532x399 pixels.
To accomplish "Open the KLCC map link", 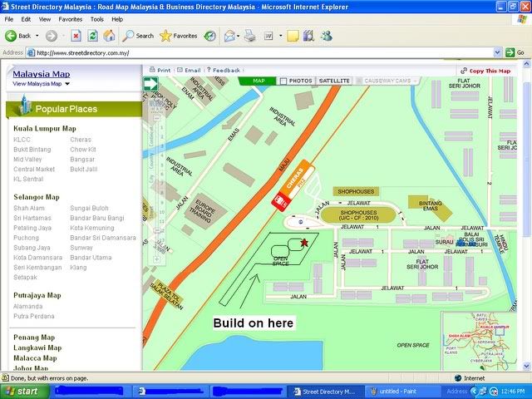I will [22, 140].
